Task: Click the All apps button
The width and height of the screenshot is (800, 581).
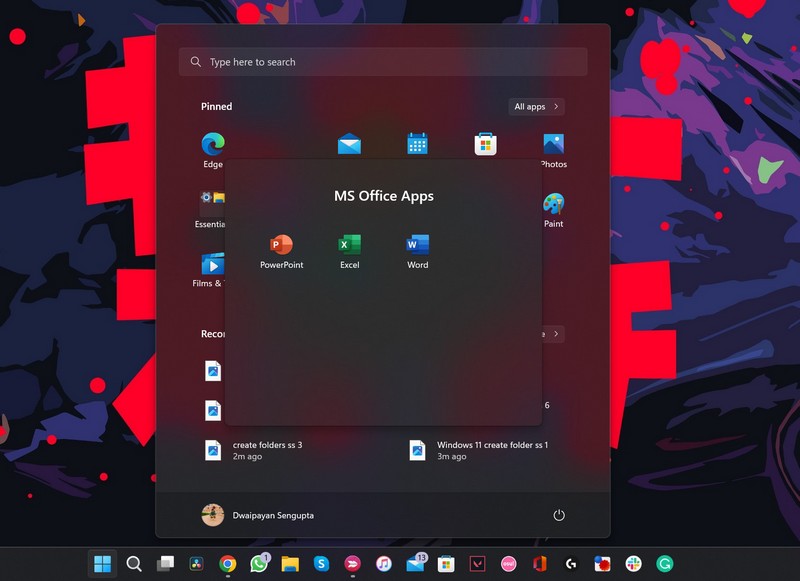Action: tap(536, 106)
